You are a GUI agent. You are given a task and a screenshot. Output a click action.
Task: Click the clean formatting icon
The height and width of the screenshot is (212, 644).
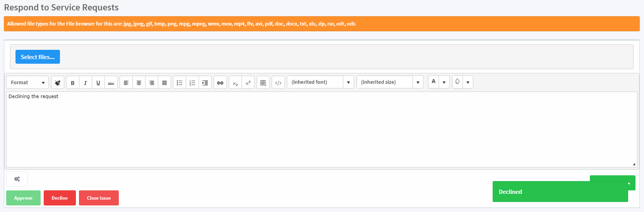58,83
